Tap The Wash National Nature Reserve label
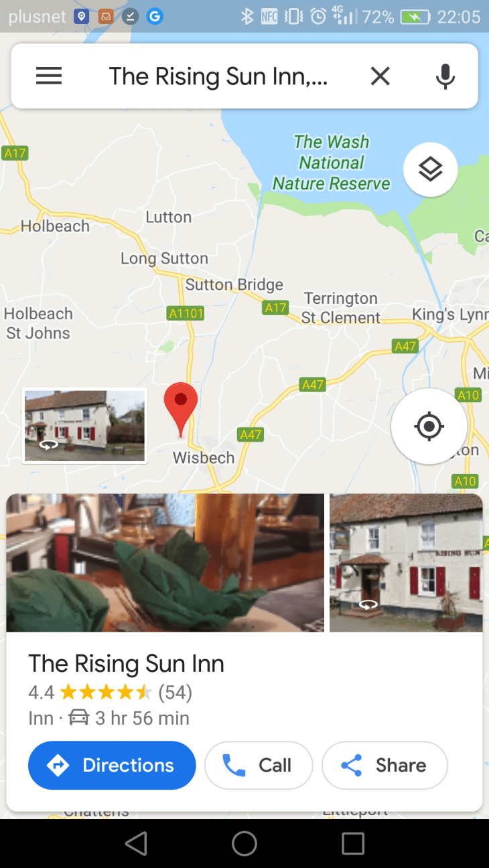Screen dimensions: 489x868 point(331,163)
